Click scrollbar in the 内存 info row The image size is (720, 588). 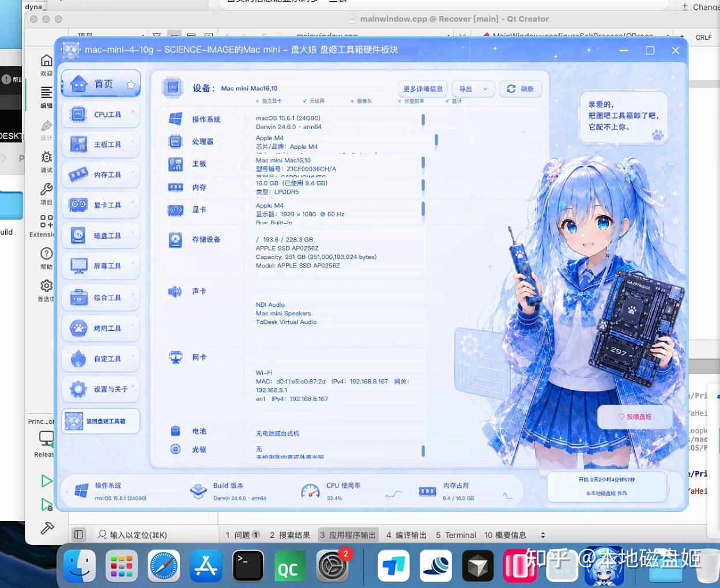click(x=423, y=185)
